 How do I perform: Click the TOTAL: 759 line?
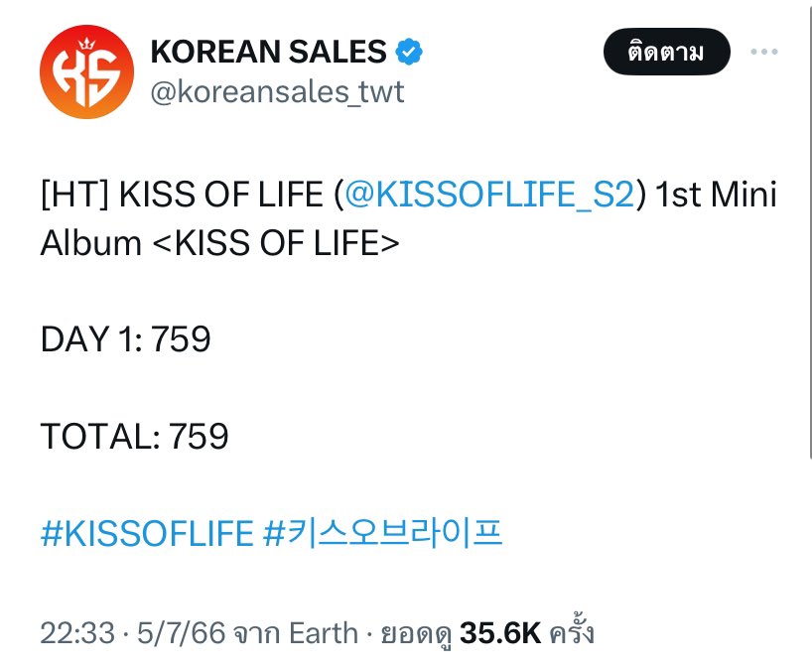135,436
